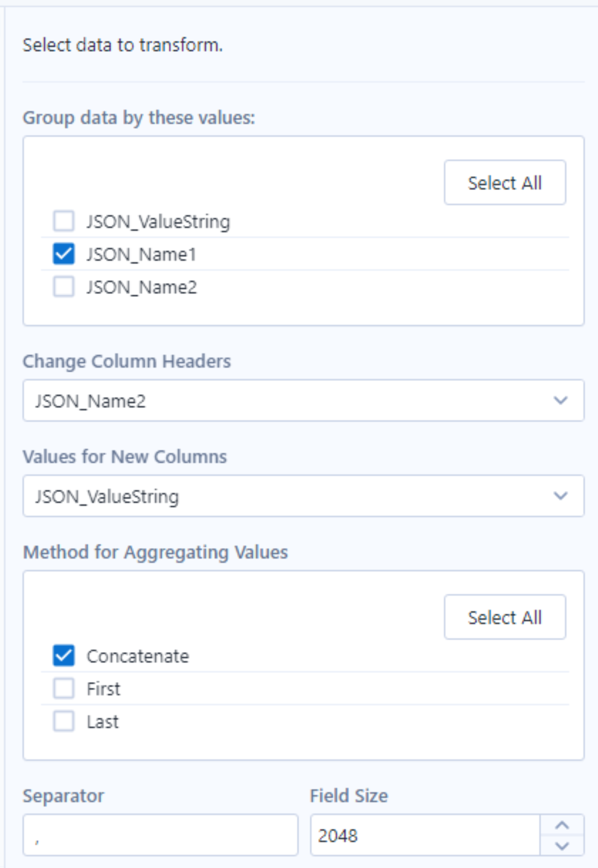This screenshot has width=598, height=868.
Task: Increase Field Size with up arrow
Action: pos(562,825)
